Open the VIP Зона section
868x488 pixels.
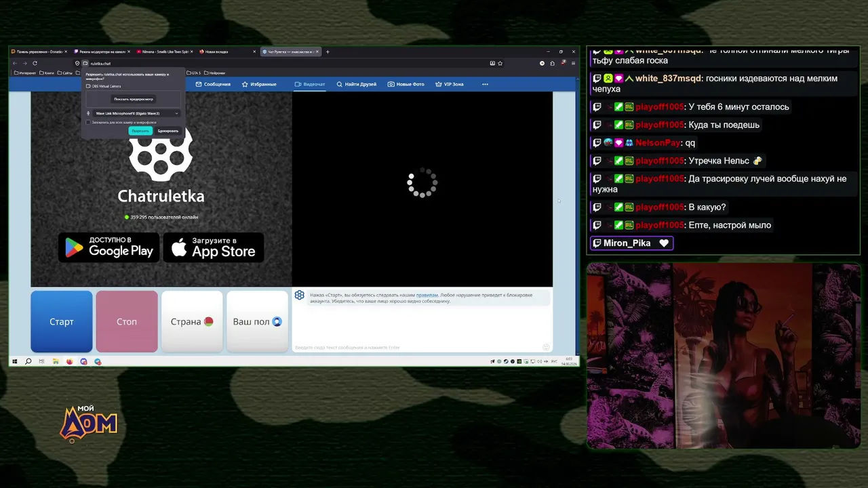tap(450, 84)
